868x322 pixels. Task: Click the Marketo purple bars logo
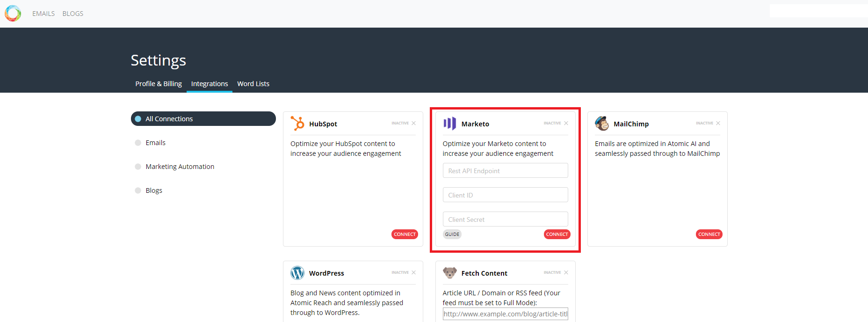449,124
